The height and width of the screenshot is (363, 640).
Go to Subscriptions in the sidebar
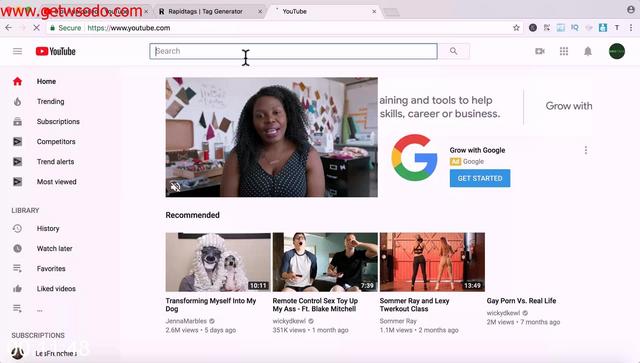coord(58,121)
